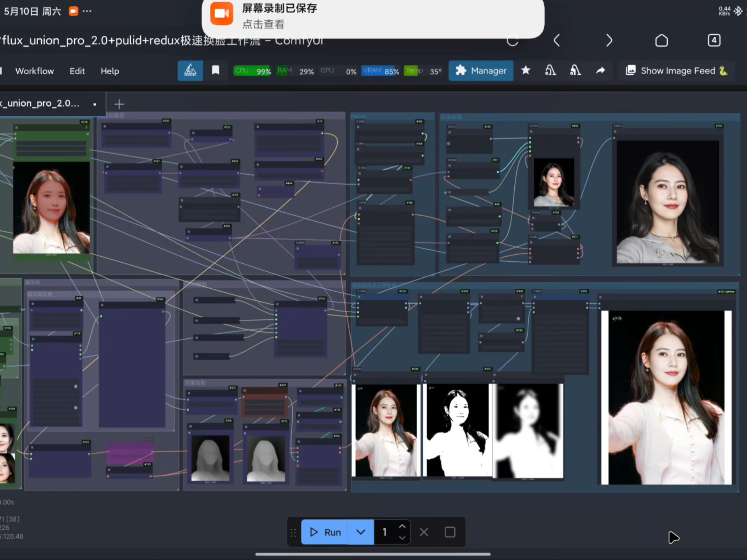747x560 pixels.
Task: Edit the batch count field
Action: click(385, 532)
